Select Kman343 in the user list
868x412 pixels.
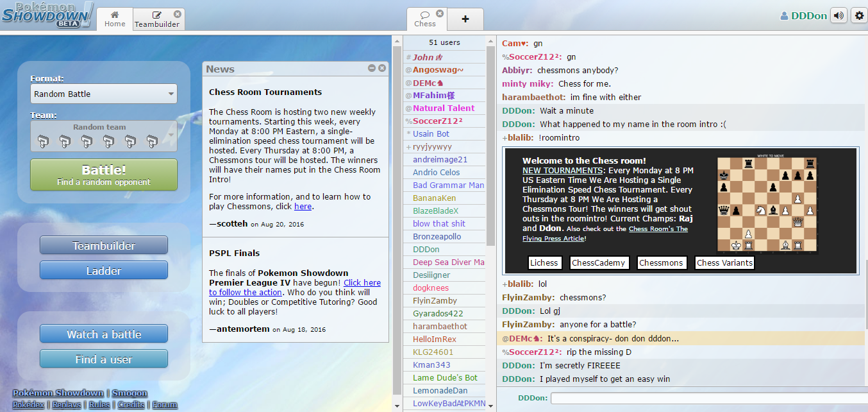click(x=445, y=365)
